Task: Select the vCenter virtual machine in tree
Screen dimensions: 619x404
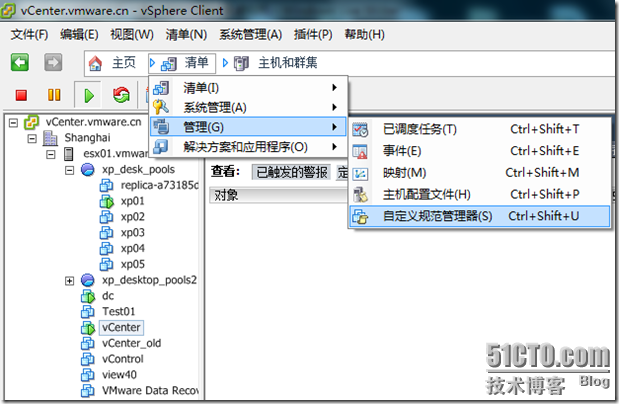Action: pos(121,328)
